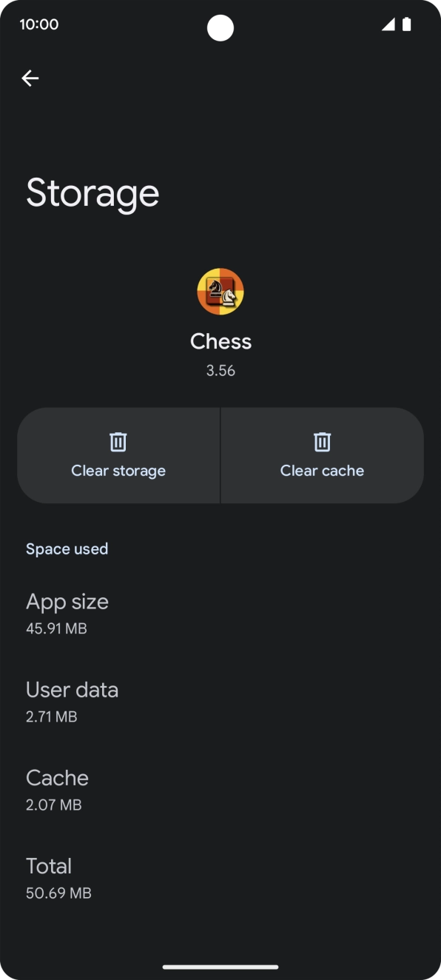The width and height of the screenshot is (441, 980).
Task: Click the trash icon above Clear cache
Action: coord(322,441)
